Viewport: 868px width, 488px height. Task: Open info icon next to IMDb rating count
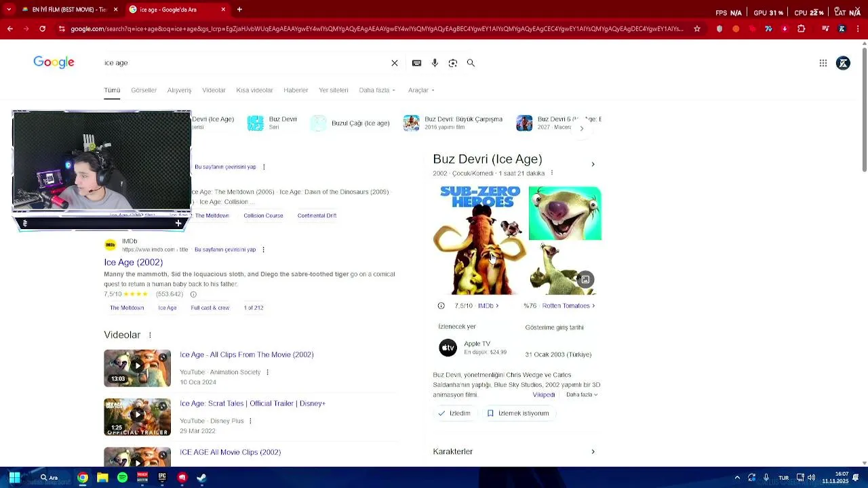pyautogui.click(x=193, y=294)
